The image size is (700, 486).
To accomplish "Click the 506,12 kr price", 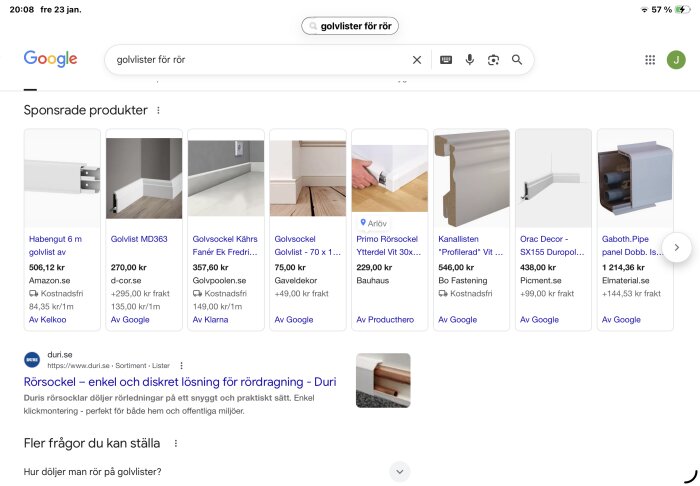I will point(47,268).
